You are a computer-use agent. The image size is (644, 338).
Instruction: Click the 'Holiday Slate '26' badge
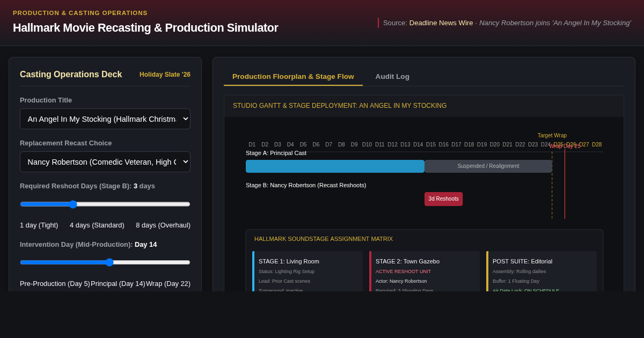point(165,75)
